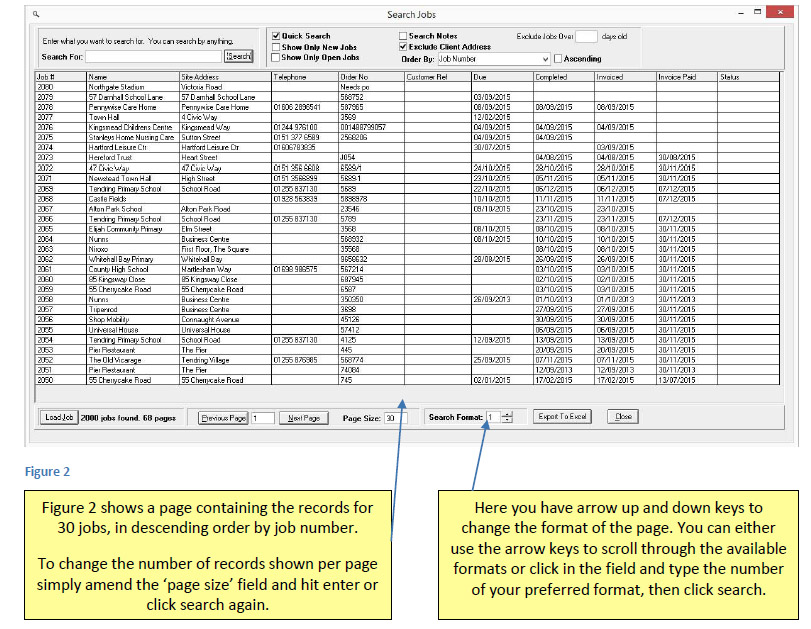Click Victoria Road site address
The width and height of the screenshot is (811, 629).
coord(226,87)
